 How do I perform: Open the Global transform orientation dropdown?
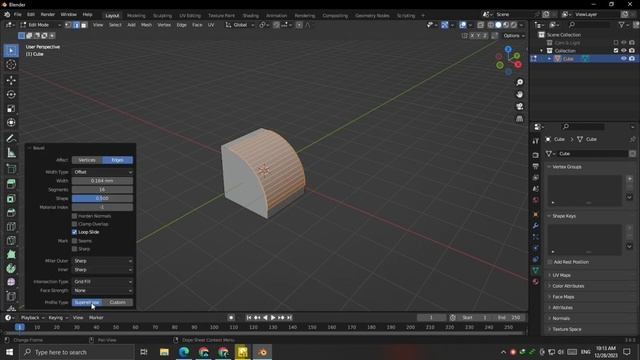(240, 25)
